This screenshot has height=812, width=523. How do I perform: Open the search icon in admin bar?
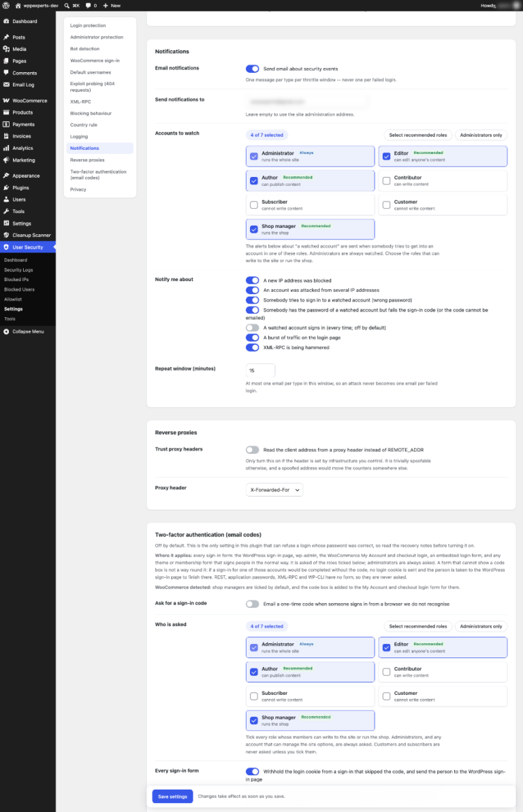click(67, 5)
